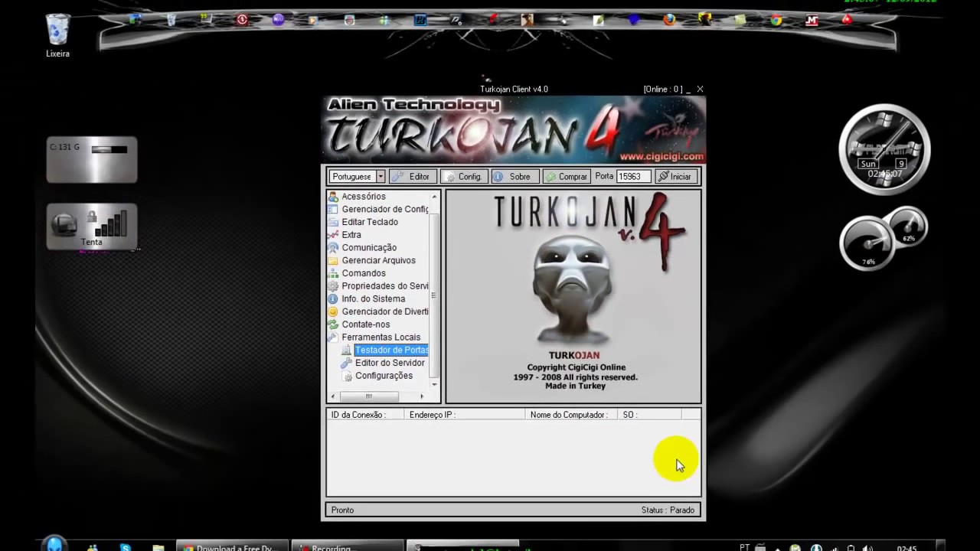Click the Comunicação antenna icon
This screenshot has height=551, width=980.
coord(333,248)
